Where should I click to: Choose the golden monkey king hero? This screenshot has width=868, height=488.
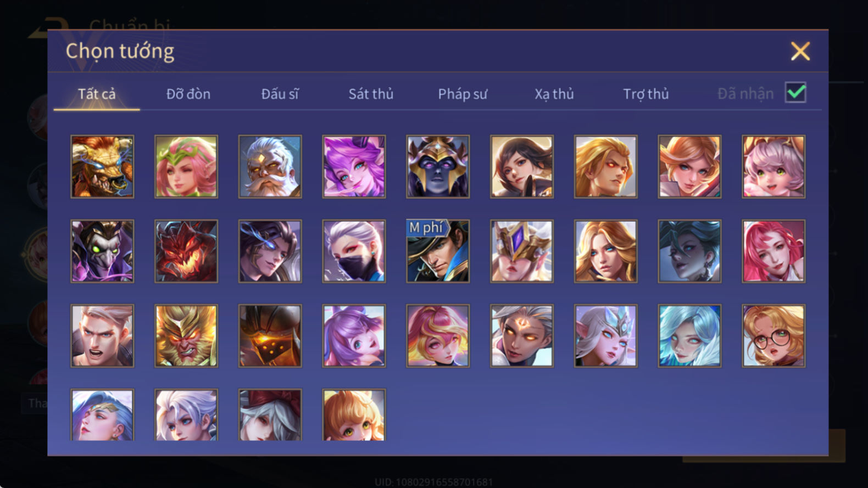click(x=186, y=335)
